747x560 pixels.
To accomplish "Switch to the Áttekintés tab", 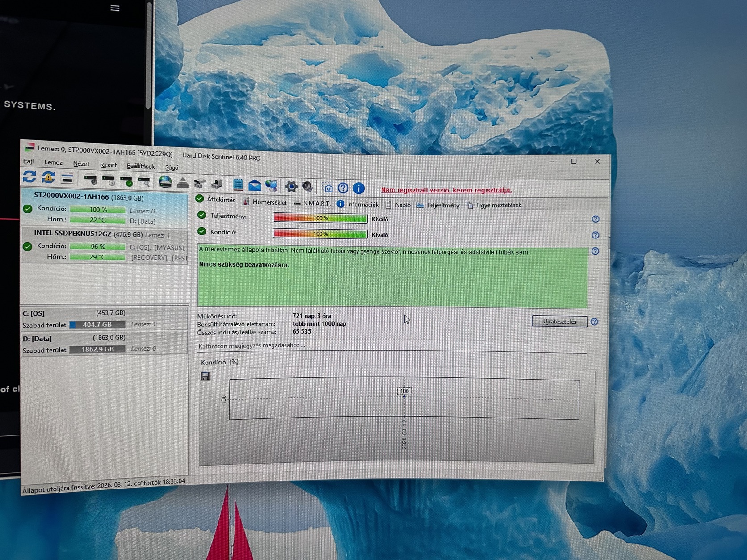I will (x=215, y=199).
